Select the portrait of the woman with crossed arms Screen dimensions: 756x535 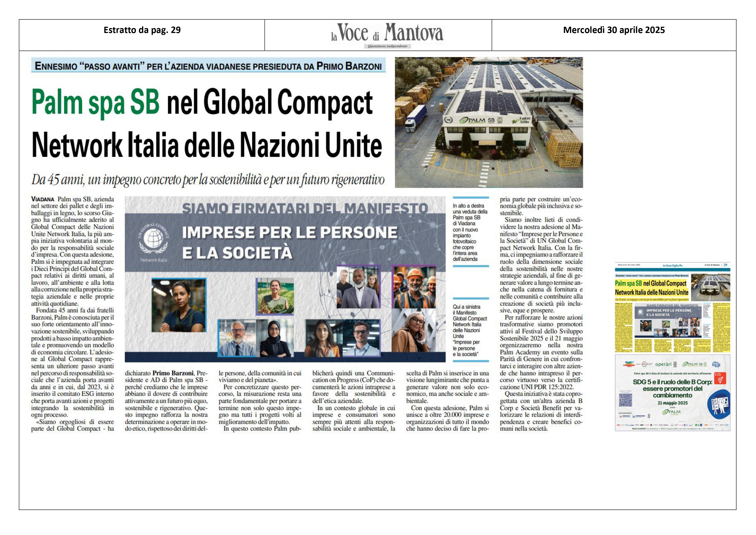point(179,305)
